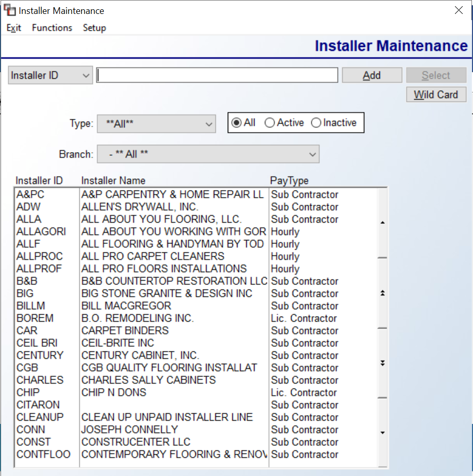Click ALL PRO CARPET CLEANERS name
473x476 pixels.
[153, 256]
